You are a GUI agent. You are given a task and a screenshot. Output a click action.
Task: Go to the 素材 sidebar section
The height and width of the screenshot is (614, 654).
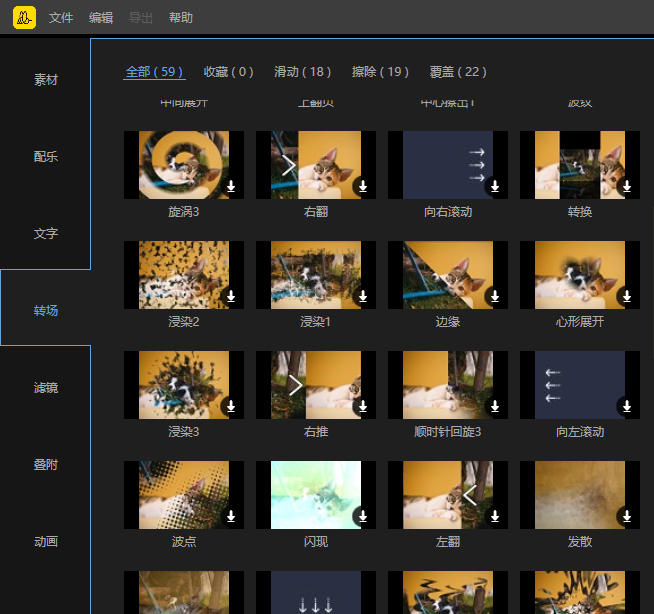(x=46, y=79)
